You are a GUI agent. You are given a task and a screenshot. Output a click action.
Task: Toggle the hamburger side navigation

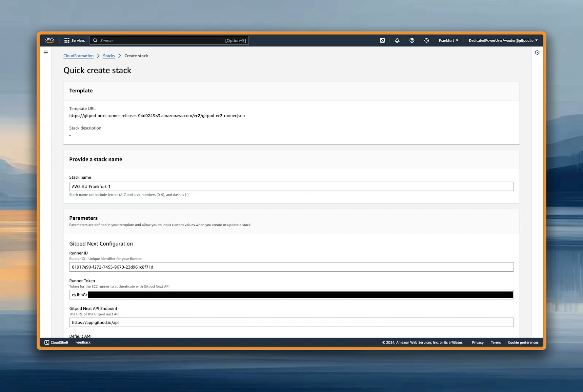tap(46, 53)
